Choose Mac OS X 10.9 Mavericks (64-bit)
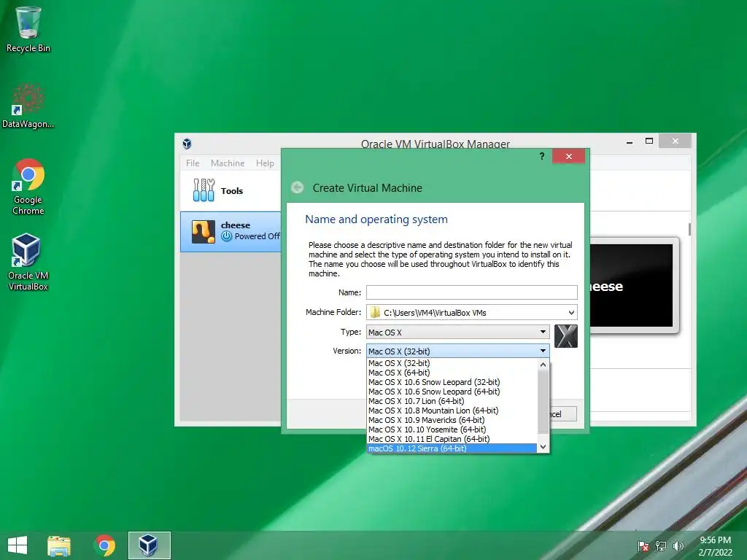 pyautogui.click(x=452, y=420)
